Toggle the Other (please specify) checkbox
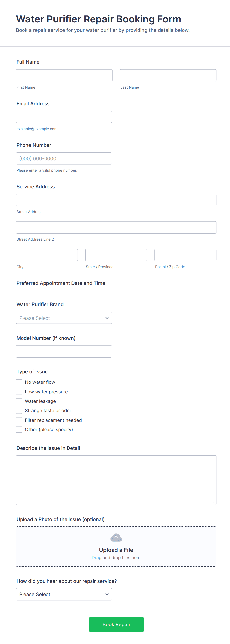The width and height of the screenshot is (230, 644). pyautogui.click(x=19, y=429)
